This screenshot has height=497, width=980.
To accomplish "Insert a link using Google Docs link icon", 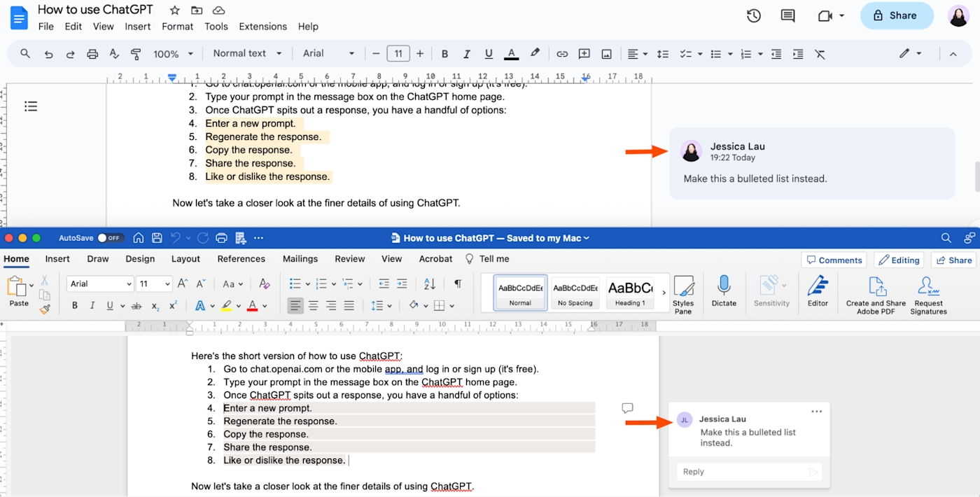I will (562, 54).
